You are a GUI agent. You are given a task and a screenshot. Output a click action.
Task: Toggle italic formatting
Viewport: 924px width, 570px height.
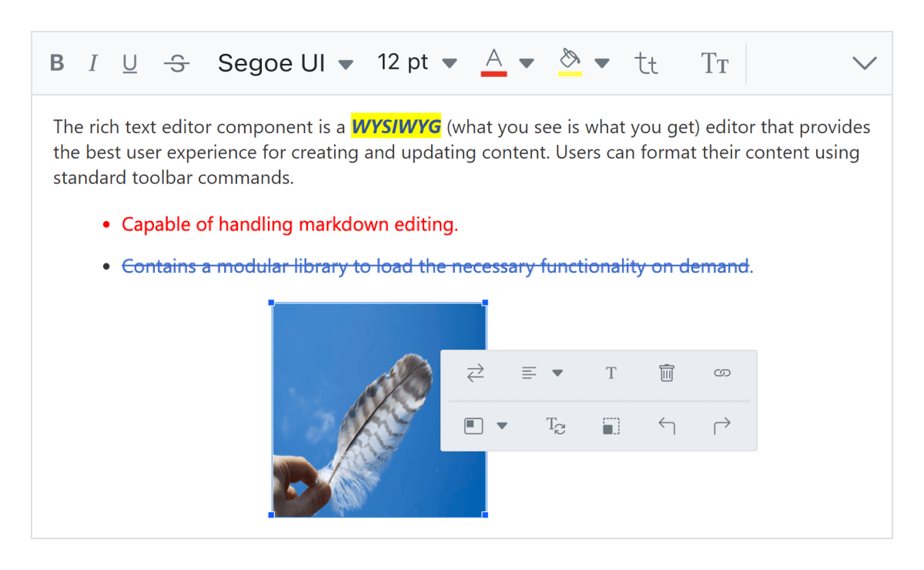(93, 63)
